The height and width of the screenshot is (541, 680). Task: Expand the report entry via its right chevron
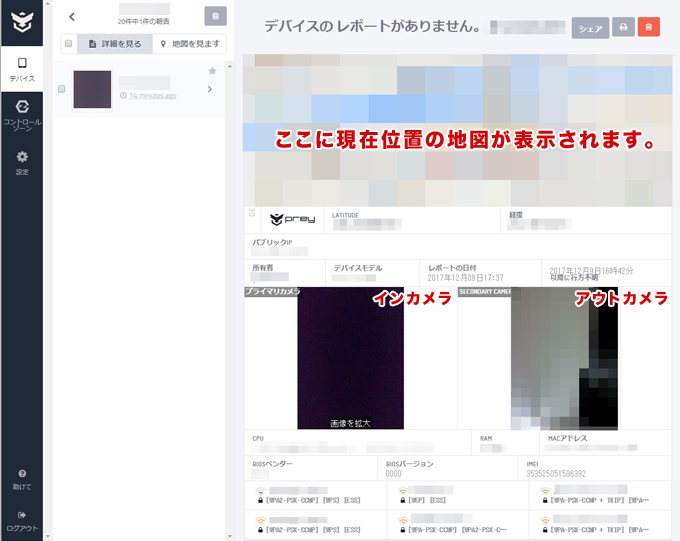209,90
